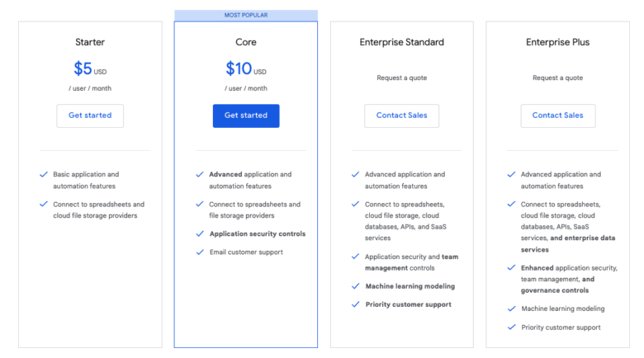Click checkmark beside Machine learning modeling in Enterprise Standard
Image resolution: width=644 pixels, height=358 pixels.
(355, 286)
